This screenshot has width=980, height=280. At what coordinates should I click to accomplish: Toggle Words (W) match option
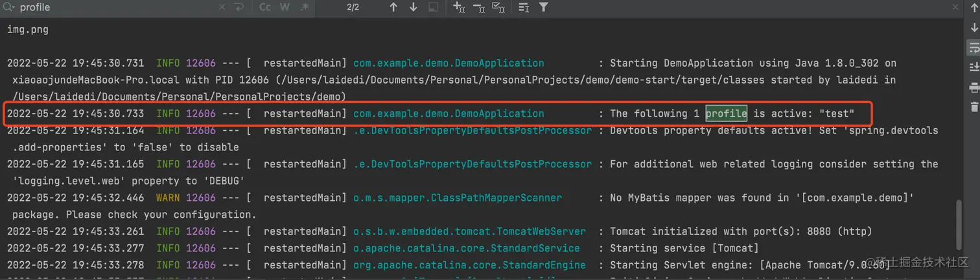pyautogui.click(x=285, y=7)
